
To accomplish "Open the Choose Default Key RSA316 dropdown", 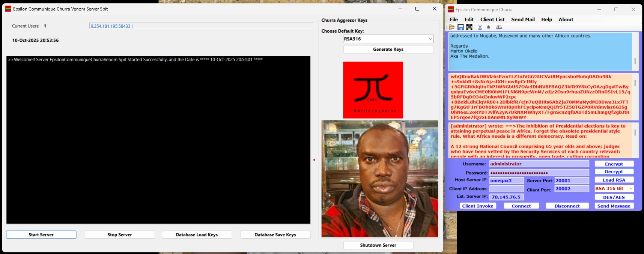I will [430, 39].
